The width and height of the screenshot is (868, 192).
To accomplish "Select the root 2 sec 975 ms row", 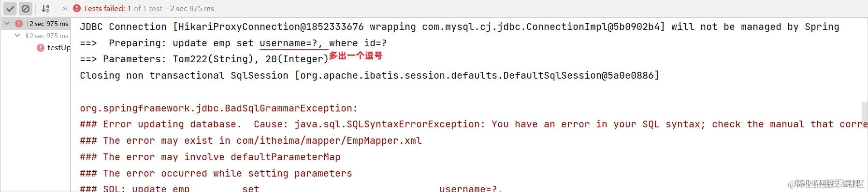I will point(36,24).
